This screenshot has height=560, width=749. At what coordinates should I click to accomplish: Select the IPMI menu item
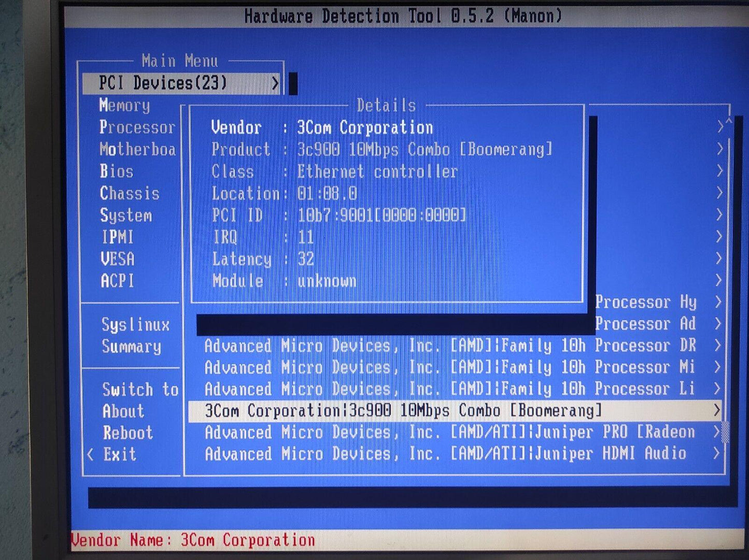point(118,237)
